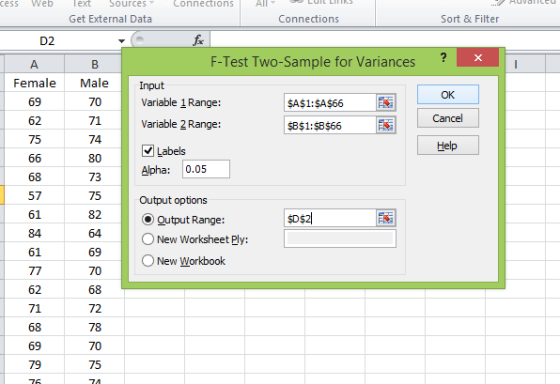Image resolution: width=560 pixels, height=384 pixels.
Task: Choose the New Workbook radio option
Action: (148, 261)
